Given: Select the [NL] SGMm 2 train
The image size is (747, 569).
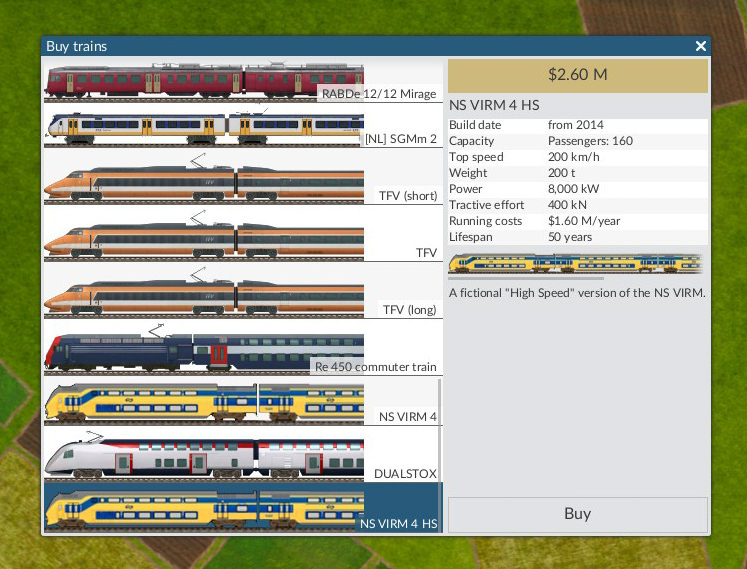Looking at the screenshot, I should click(x=243, y=126).
